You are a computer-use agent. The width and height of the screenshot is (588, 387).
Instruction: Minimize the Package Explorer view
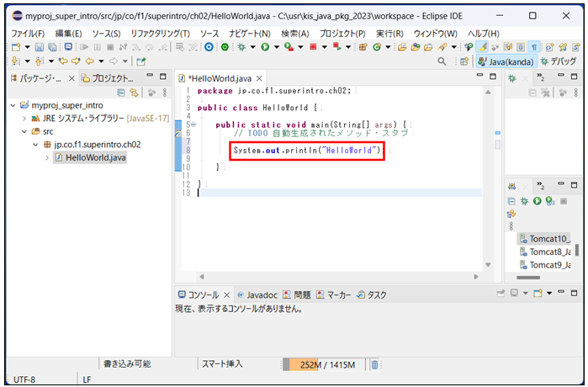tap(150, 78)
